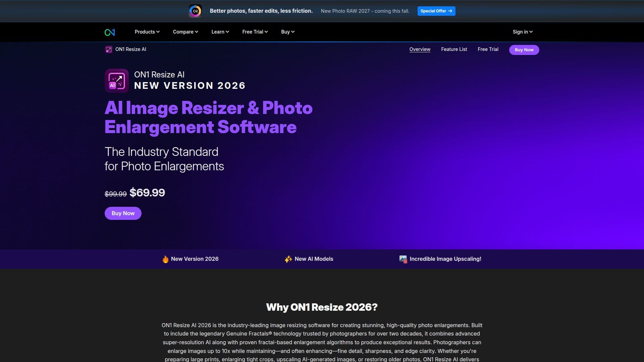This screenshot has height=362, width=644.
Task: Click 'The Industry Standard for Photo Enlargements' subheading
Action: point(164,159)
